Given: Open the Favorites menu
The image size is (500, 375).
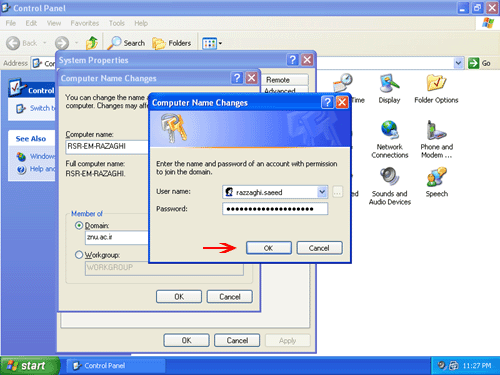Looking at the screenshot, I should click(x=85, y=23).
